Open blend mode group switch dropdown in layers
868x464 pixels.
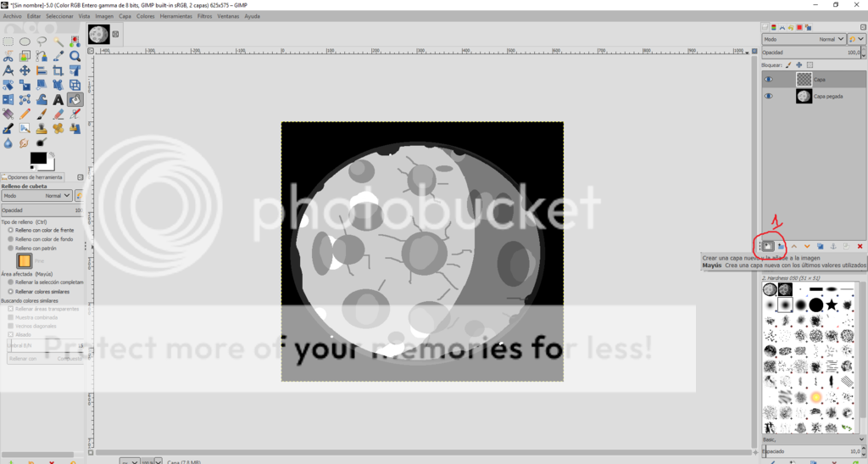[856, 39]
